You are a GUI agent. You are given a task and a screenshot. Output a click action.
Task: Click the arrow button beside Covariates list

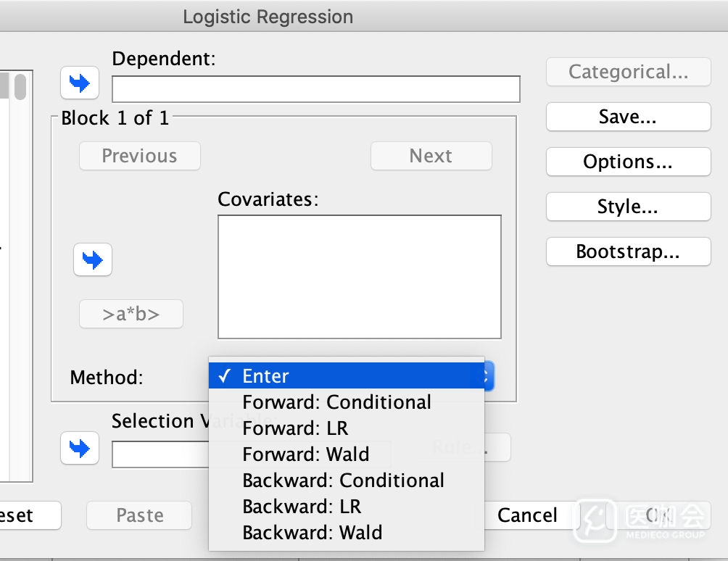click(93, 259)
